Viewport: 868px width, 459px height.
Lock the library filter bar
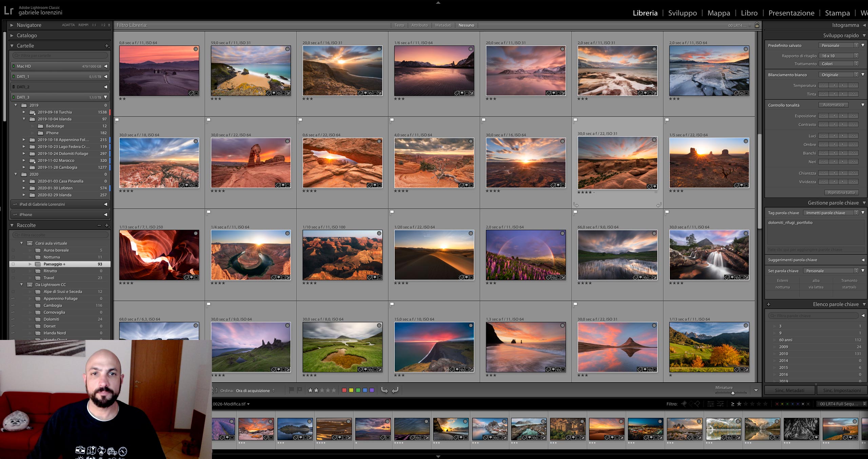tap(757, 25)
